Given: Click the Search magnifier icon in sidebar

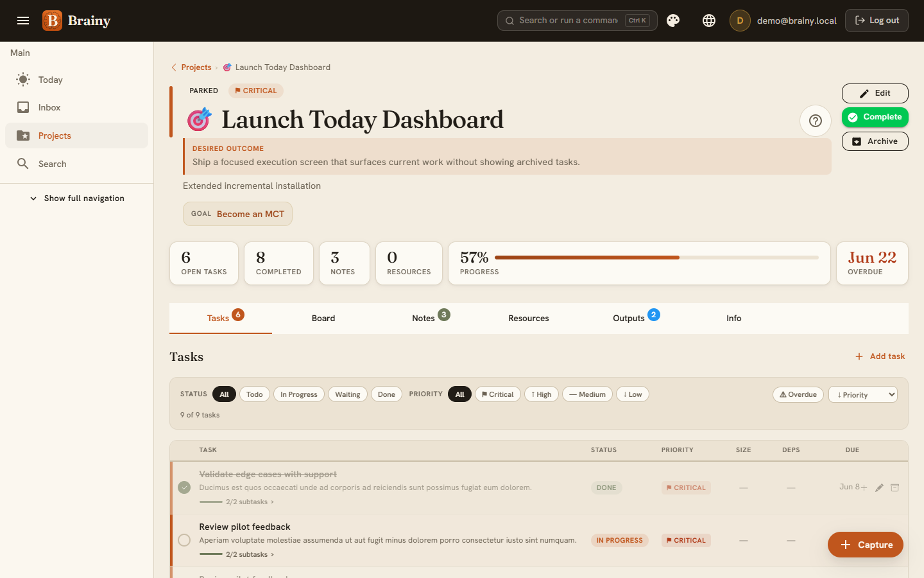Looking at the screenshot, I should tap(23, 164).
